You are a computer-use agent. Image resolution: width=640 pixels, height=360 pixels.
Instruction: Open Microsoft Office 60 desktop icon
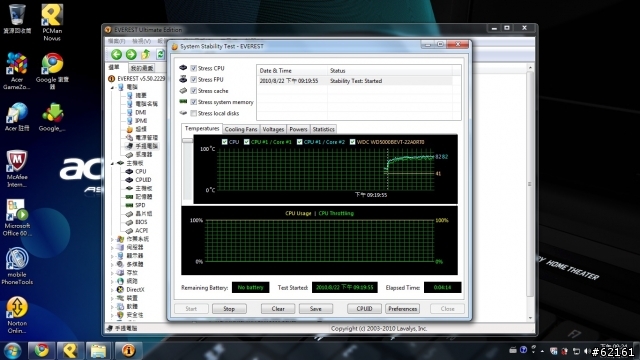tap(17, 218)
